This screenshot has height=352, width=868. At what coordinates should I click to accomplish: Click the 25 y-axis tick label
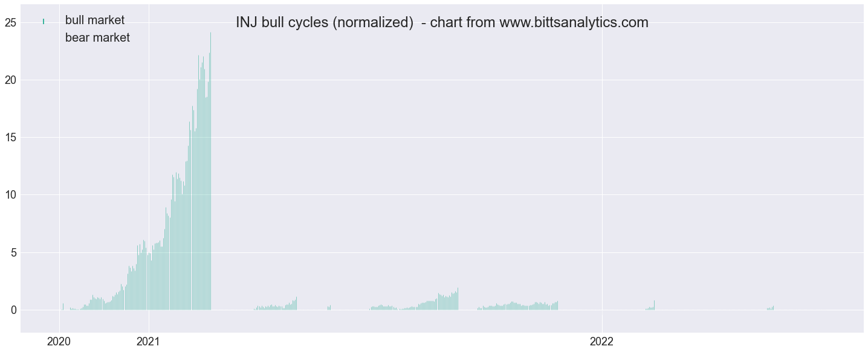tap(10, 22)
